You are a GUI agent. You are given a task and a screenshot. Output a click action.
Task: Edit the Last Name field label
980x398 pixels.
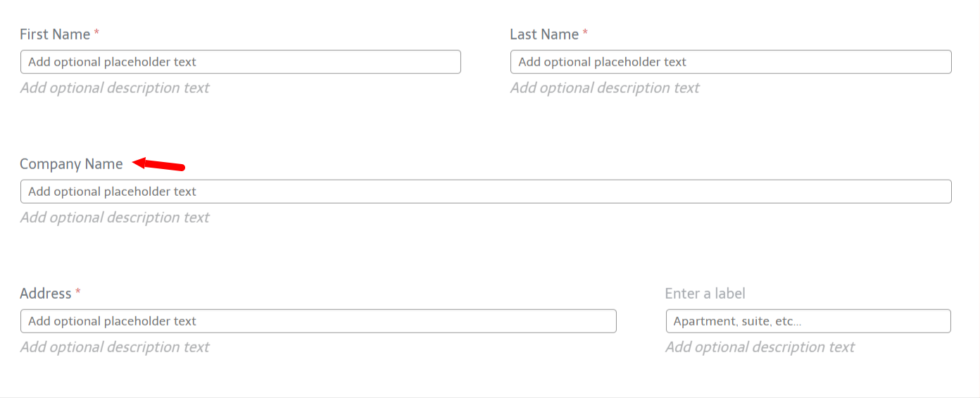544,35
